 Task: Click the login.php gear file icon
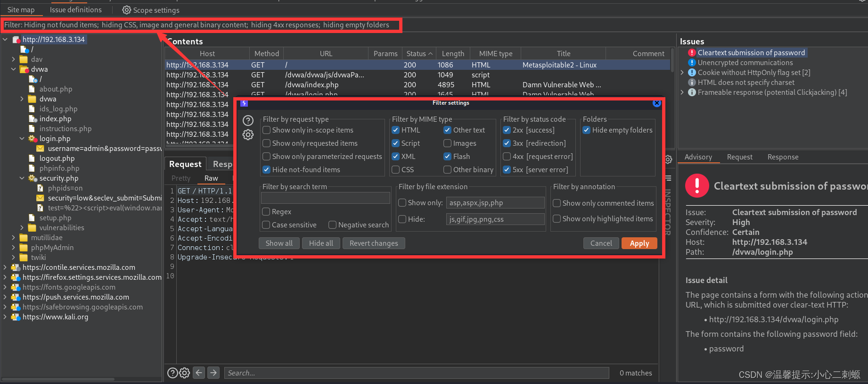33,139
